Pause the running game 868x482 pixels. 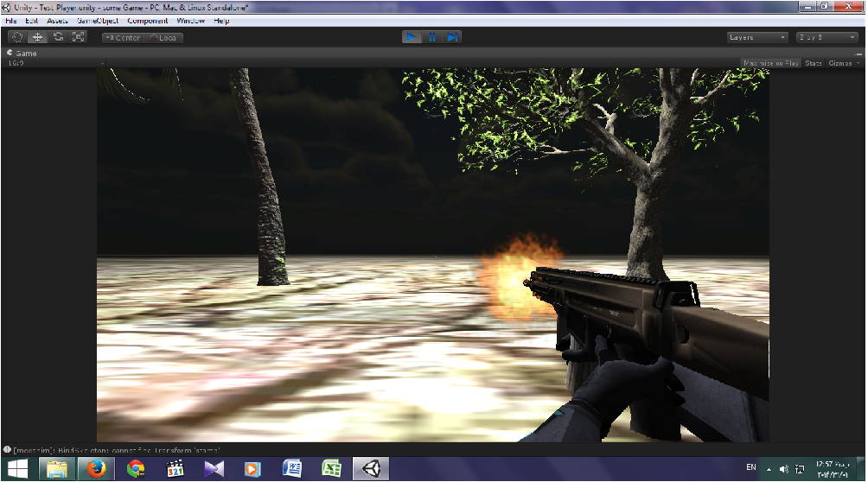tap(432, 37)
